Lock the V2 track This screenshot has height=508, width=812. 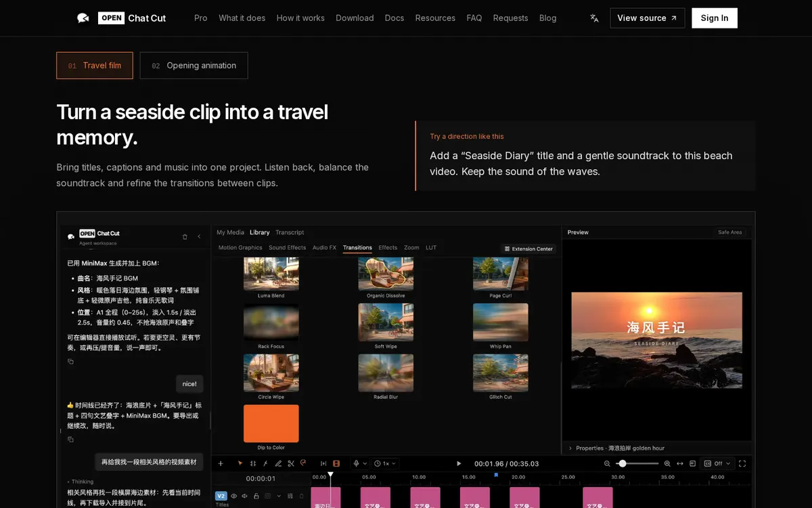click(256, 496)
